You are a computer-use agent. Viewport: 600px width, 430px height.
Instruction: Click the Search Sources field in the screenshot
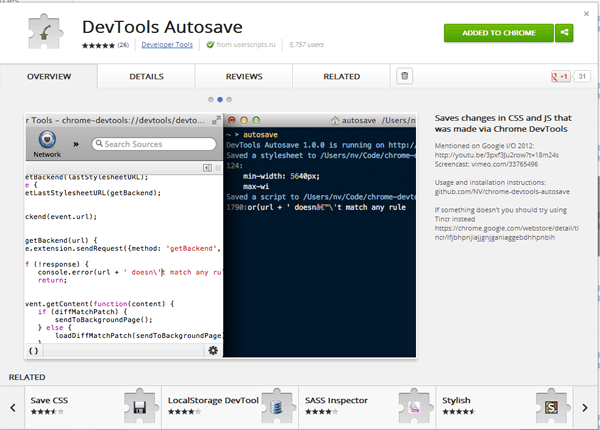[x=154, y=144]
